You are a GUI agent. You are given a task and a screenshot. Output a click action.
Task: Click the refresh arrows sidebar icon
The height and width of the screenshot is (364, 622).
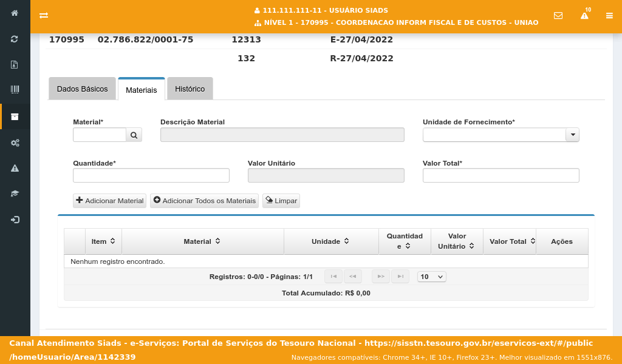click(15, 39)
